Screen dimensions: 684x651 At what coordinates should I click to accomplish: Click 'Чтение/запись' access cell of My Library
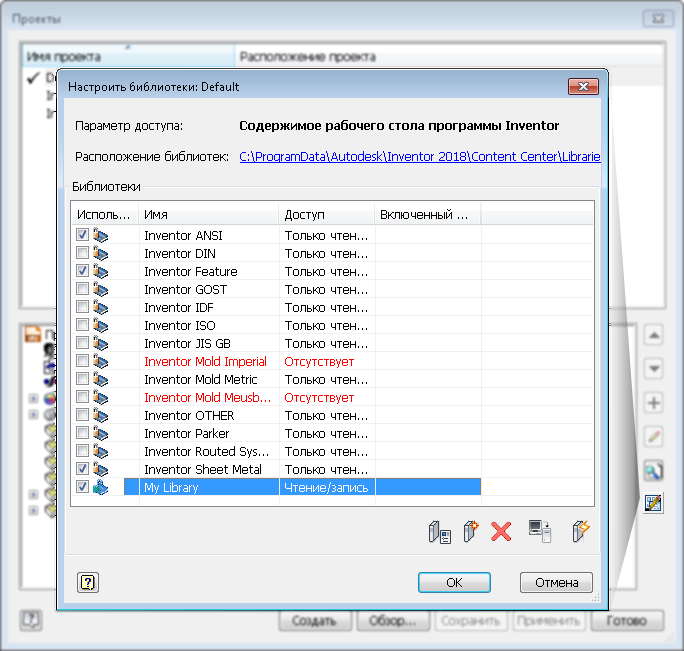pyautogui.click(x=326, y=487)
